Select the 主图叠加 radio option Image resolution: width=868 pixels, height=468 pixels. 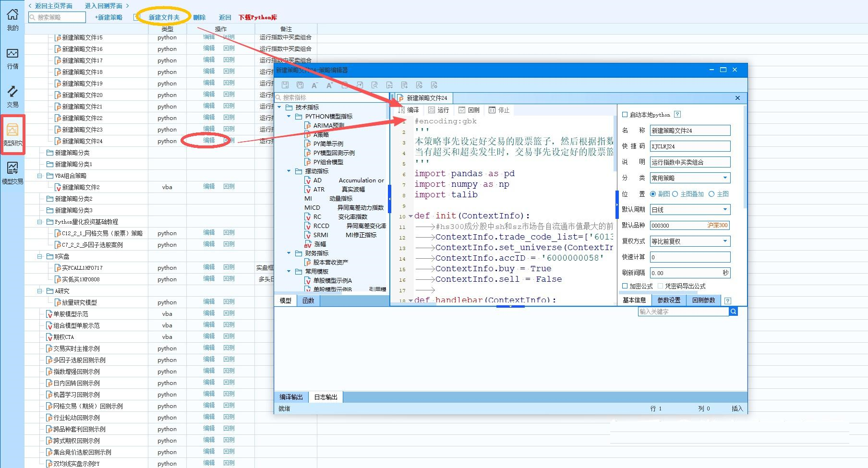tap(675, 194)
